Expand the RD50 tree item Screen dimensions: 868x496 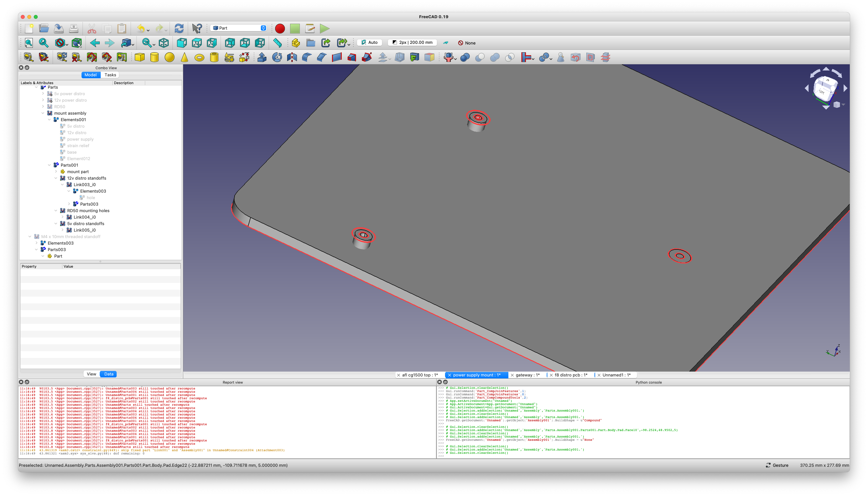click(43, 107)
